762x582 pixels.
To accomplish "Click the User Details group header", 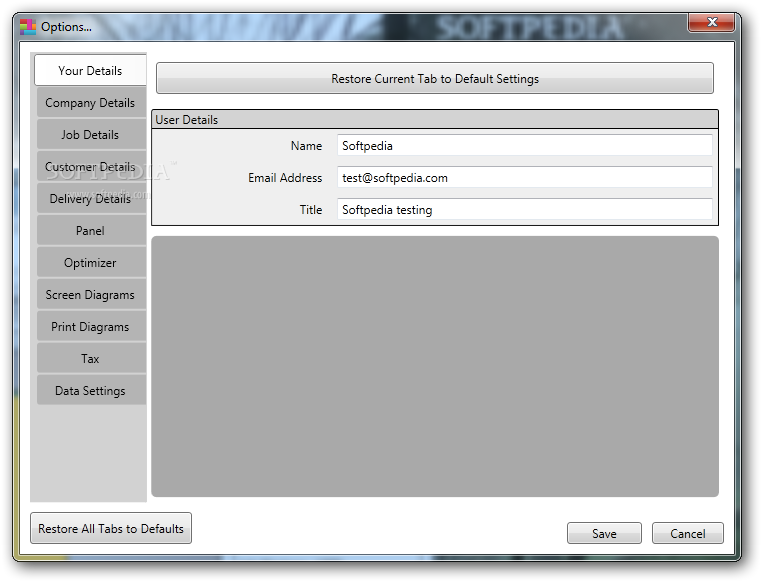I will pos(435,120).
